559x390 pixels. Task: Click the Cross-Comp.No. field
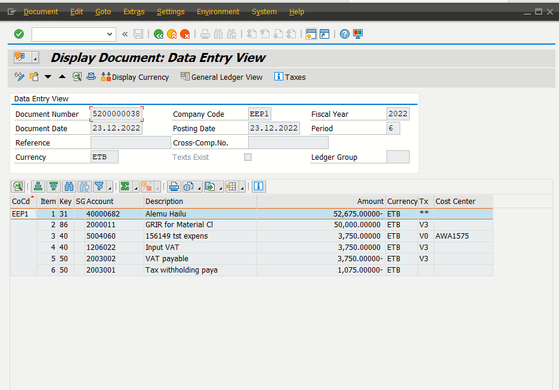tap(288, 143)
